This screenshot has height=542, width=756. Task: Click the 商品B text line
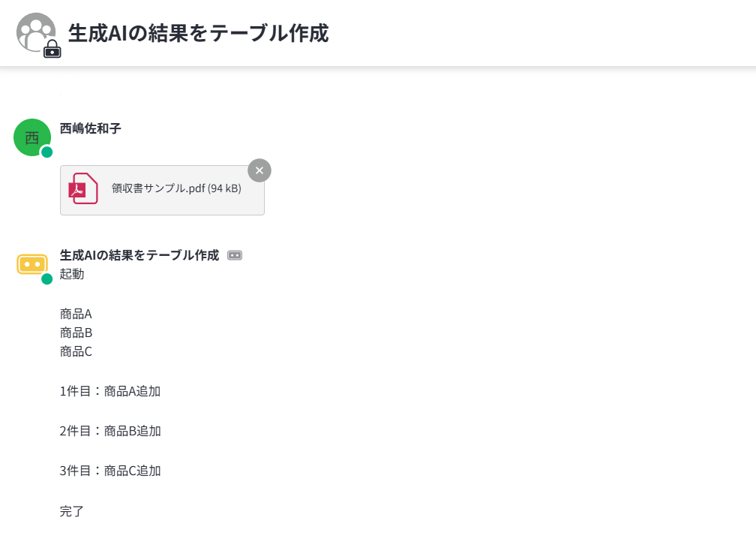76,333
